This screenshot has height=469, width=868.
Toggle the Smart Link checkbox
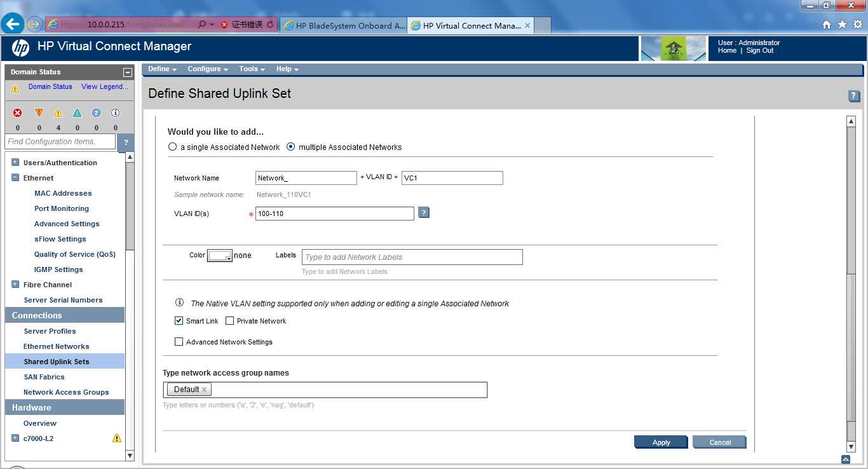(179, 321)
